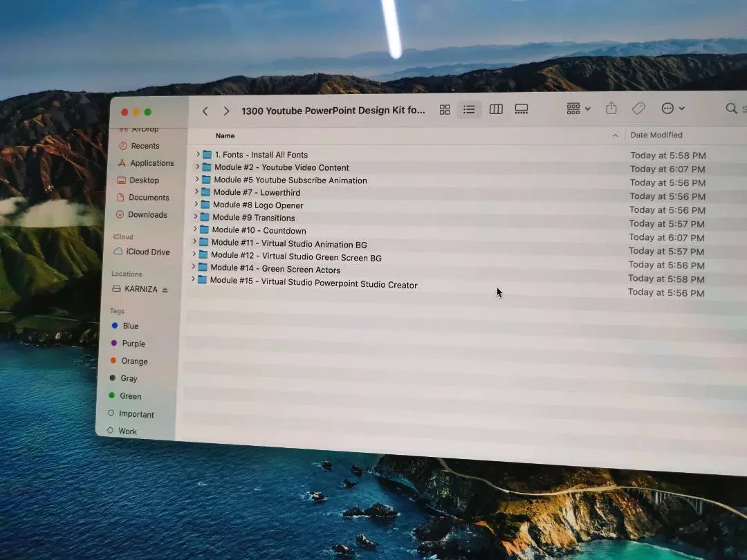Filter by the Purple tag
The height and width of the screenshot is (560, 747).
click(x=128, y=344)
